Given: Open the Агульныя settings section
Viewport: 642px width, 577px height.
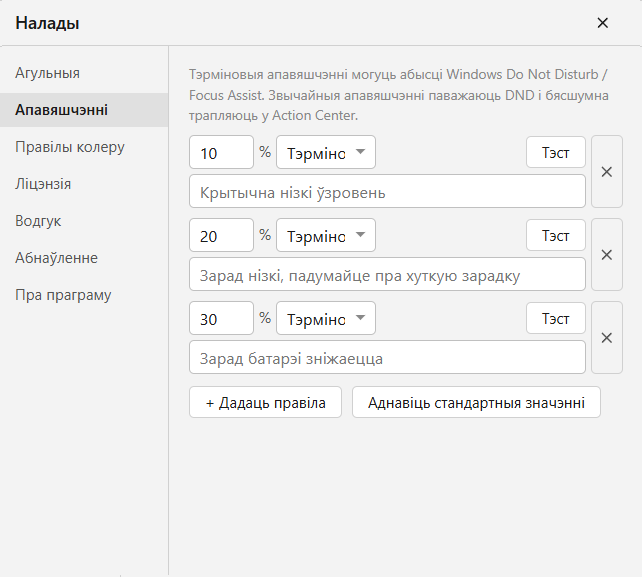Looking at the screenshot, I should pyautogui.click(x=84, y=73).
